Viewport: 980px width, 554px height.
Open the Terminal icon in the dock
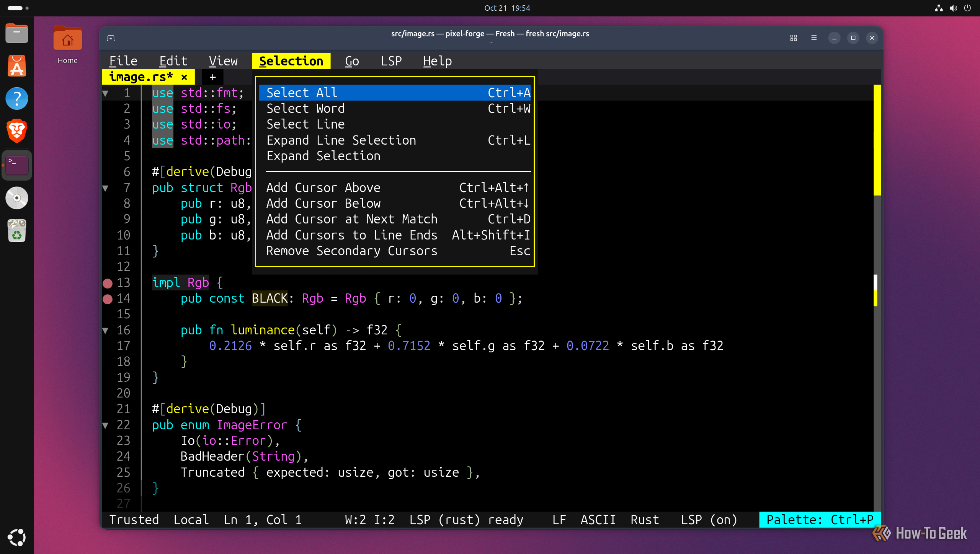(17, 165)
